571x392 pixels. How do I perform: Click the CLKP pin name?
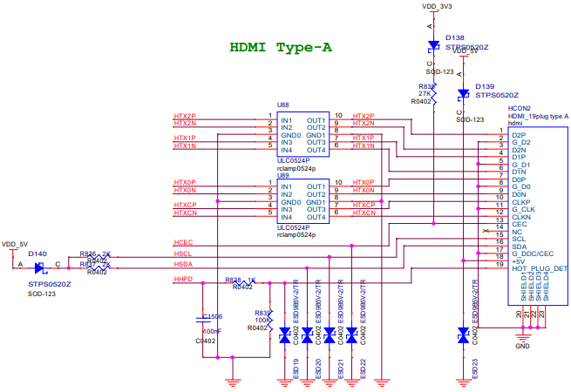521,202
